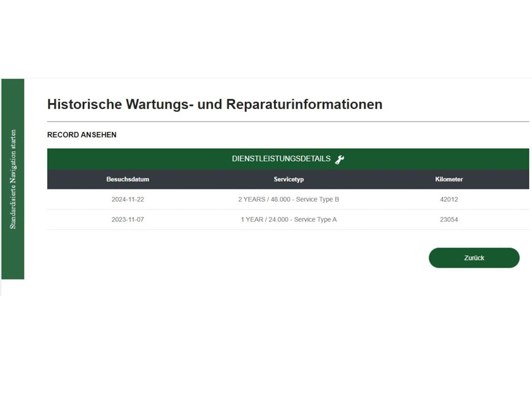Select the visit date 2023-11-07
The width and height of the screenshot is (532, 399).
coord(128,220)
